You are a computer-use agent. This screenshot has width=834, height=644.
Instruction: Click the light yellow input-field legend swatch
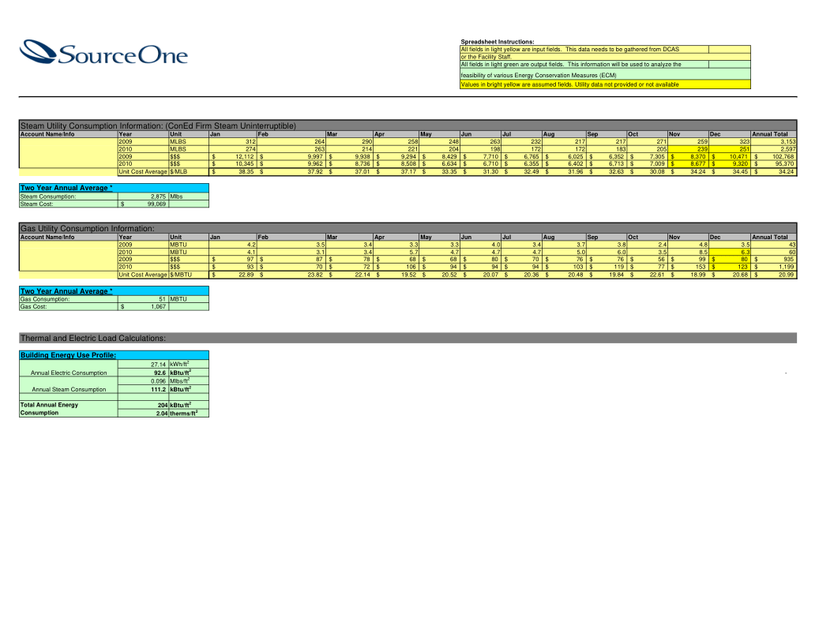tap(729, 49)
